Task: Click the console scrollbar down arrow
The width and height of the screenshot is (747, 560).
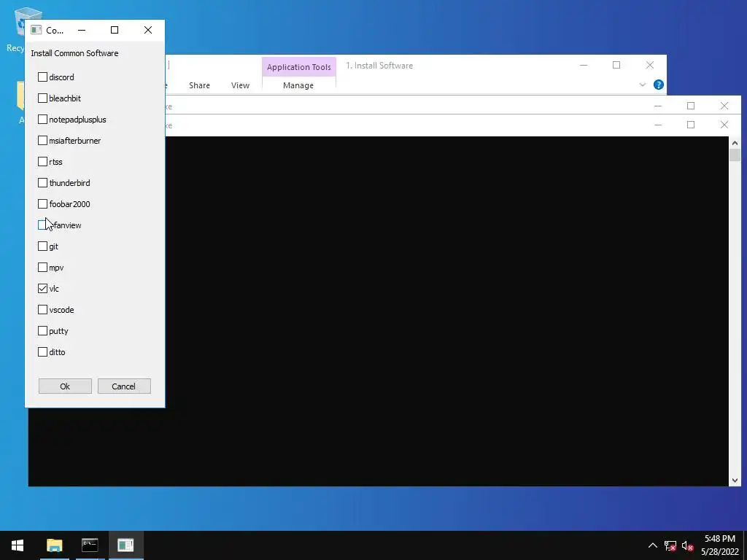Action: pos(734,481)
